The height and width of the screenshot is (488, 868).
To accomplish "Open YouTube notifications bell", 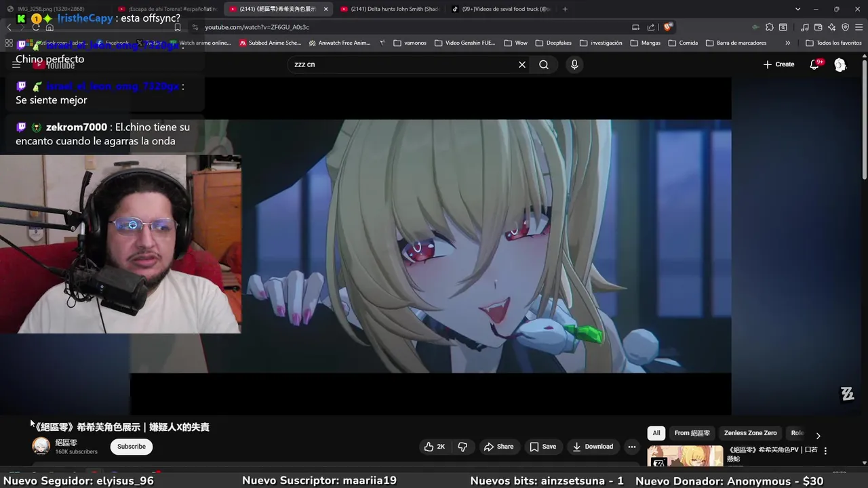I will click(815, 64).
